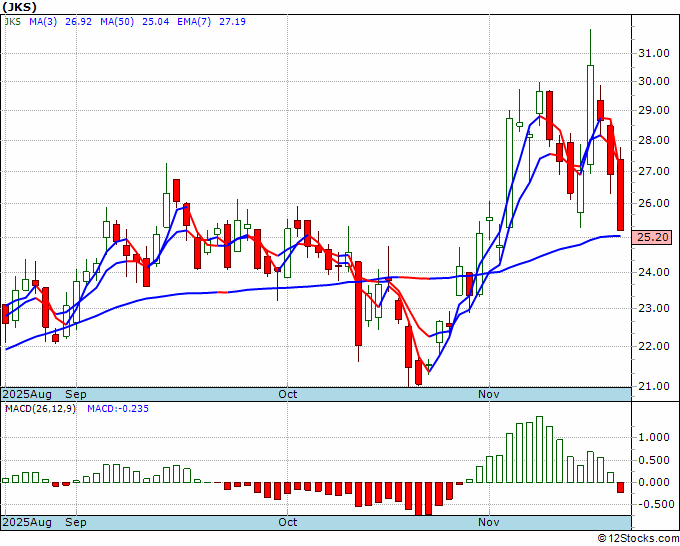The width and height of the screenshot is (680, 546).
Task: Select the EMA(7) legend label
Action: (194, 21)
